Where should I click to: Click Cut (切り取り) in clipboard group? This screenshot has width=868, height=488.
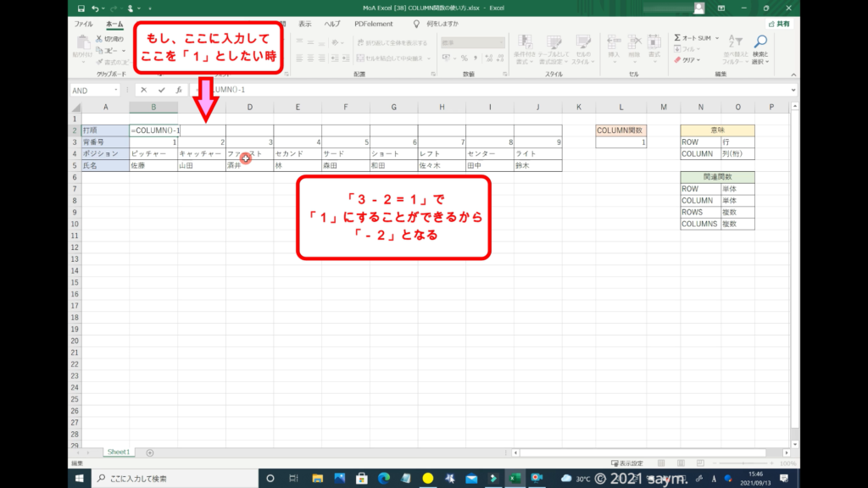(x=108, y=39)
